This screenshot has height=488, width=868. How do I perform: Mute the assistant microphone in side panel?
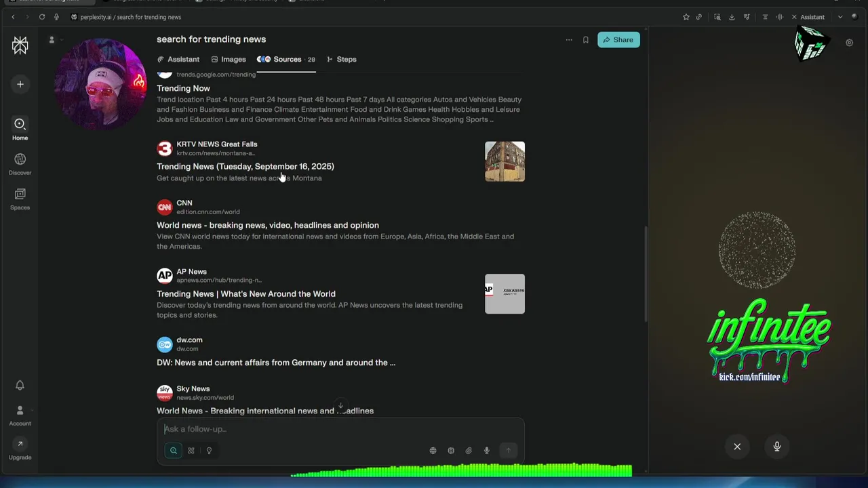[777, 447]
